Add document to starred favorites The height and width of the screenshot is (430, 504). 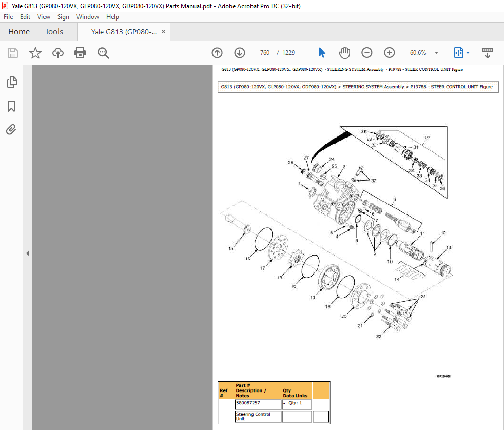35,53
